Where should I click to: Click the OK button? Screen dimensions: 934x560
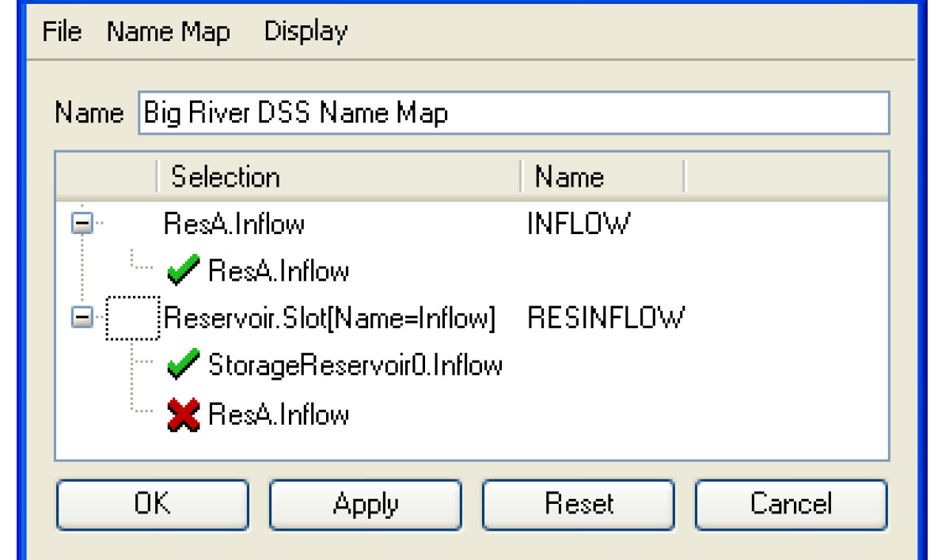pyautogui.click(x=153, y=504)
